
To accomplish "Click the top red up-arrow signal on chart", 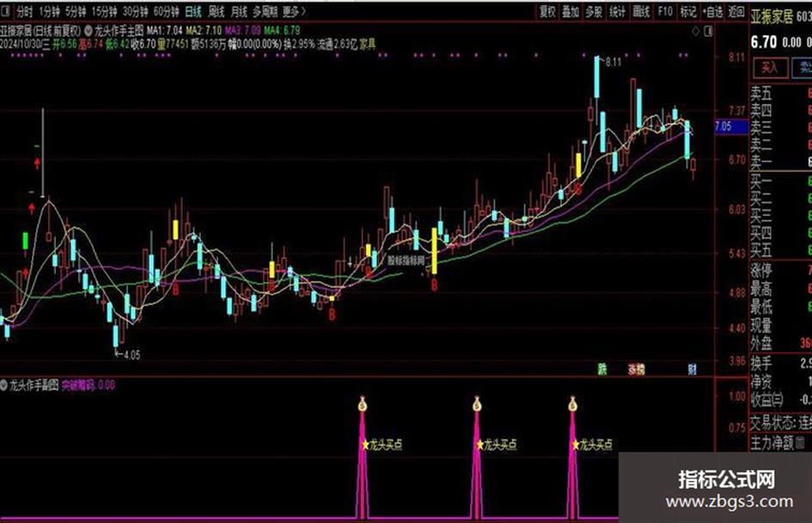I will [37, 164].
